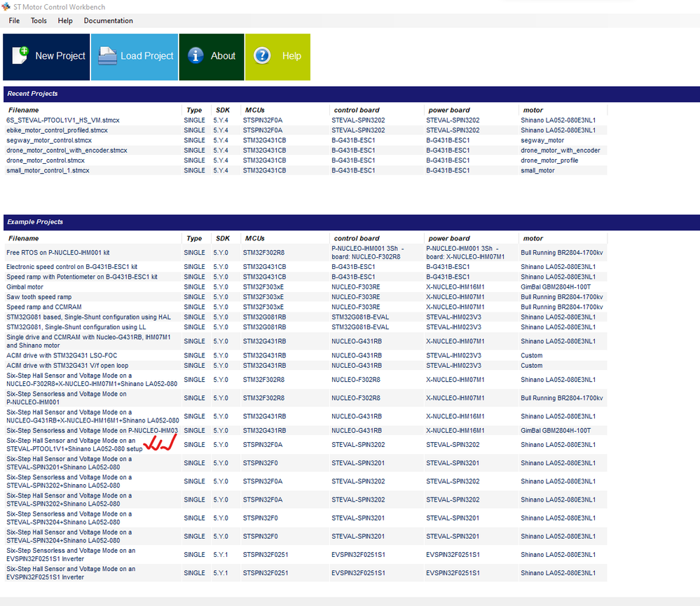This screenshot has height=606, width=700.
Task: Click motor column header in Example Projects
Action: 533,238
